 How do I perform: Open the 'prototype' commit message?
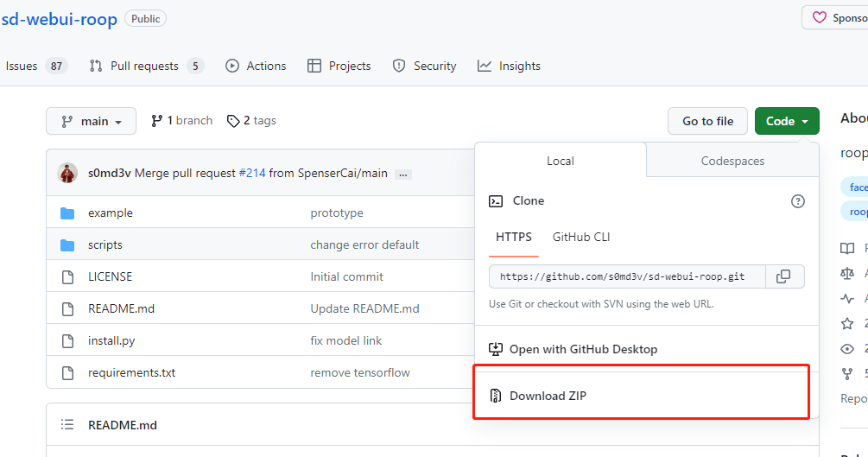click(337, 213)
